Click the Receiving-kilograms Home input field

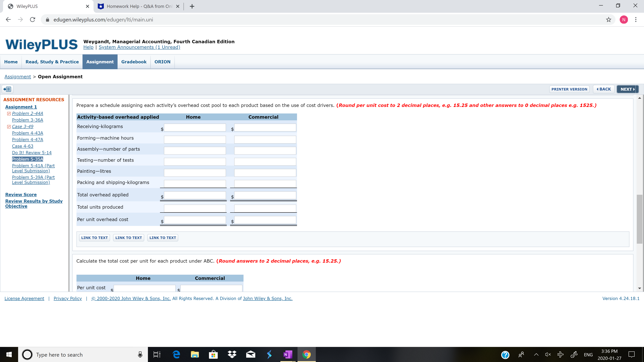coord(195,127)
